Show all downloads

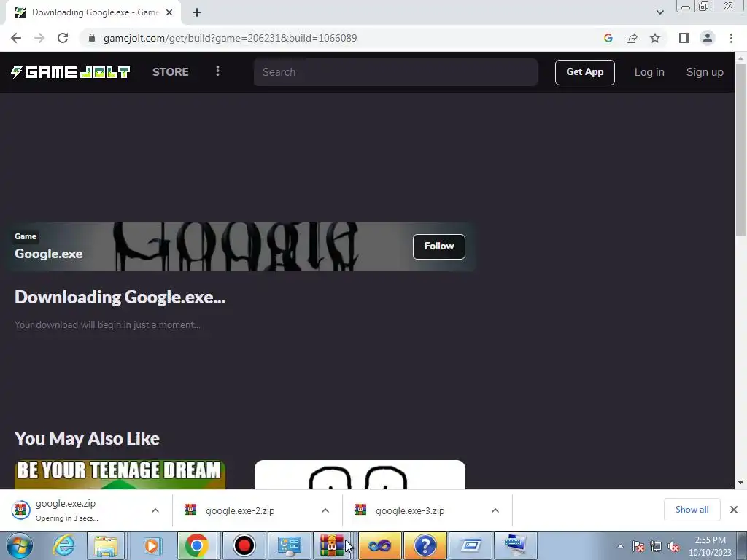coord(692,510)
